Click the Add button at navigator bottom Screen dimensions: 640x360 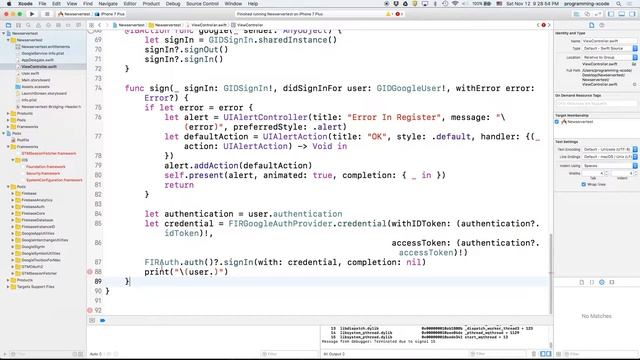[x=5, y=354]
